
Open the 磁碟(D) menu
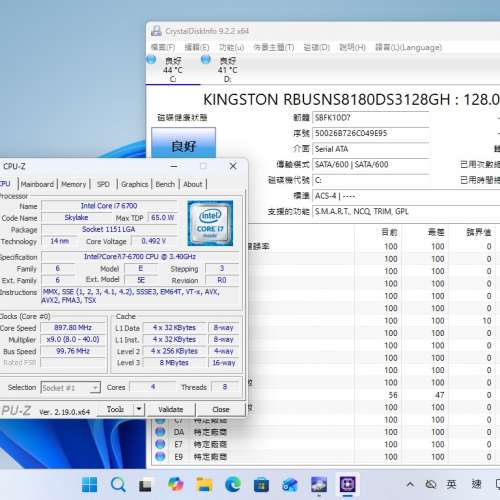click(316, 47)
